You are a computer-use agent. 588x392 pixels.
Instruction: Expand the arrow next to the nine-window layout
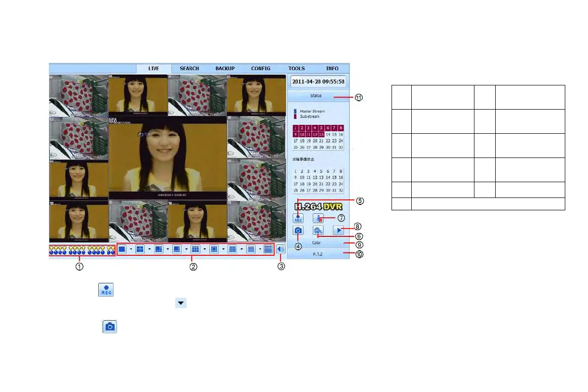(205, 249)
